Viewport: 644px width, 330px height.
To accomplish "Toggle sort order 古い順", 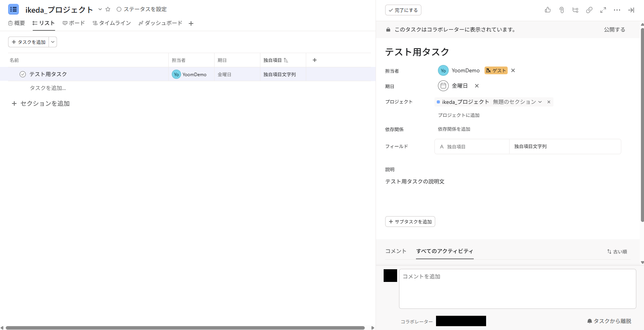I will 617,252.
